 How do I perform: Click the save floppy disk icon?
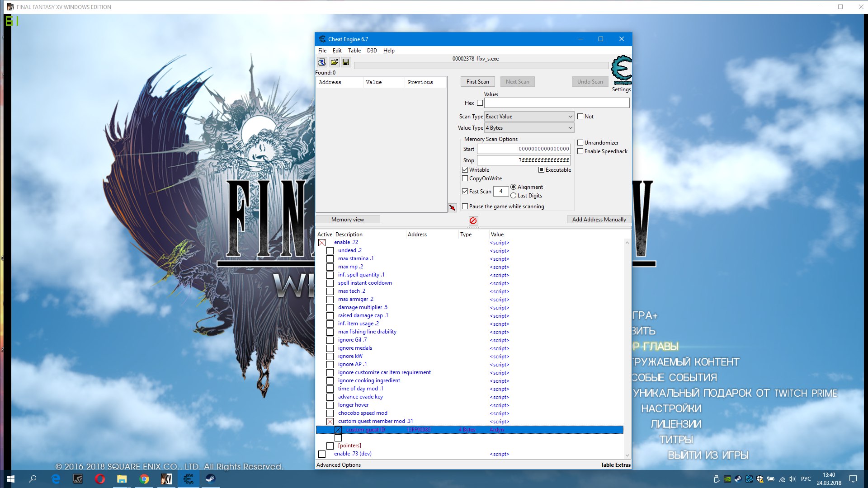346,62
